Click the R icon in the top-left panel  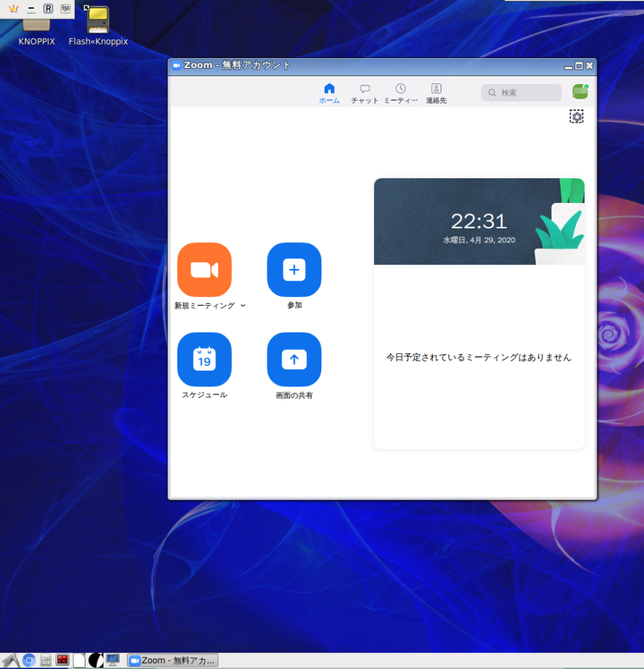(x=48, y=9)
